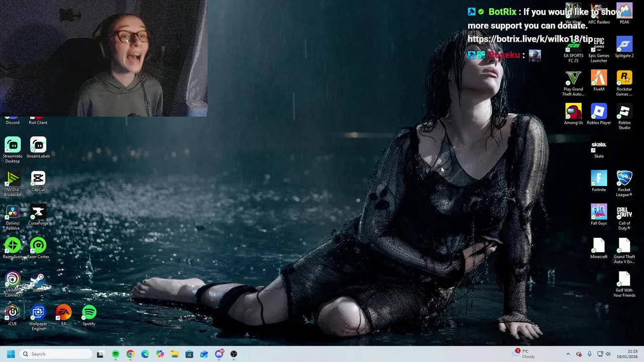This screenshot has height=362, width=644.
Task: Select the Skate desktop shortcut
Action: click(x=599, y=148)
